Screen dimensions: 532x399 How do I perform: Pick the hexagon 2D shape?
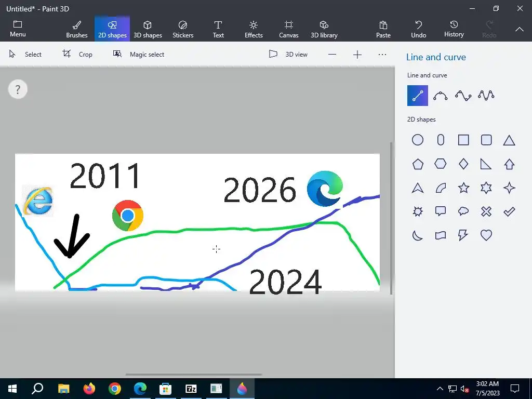(x=441, y=164)
